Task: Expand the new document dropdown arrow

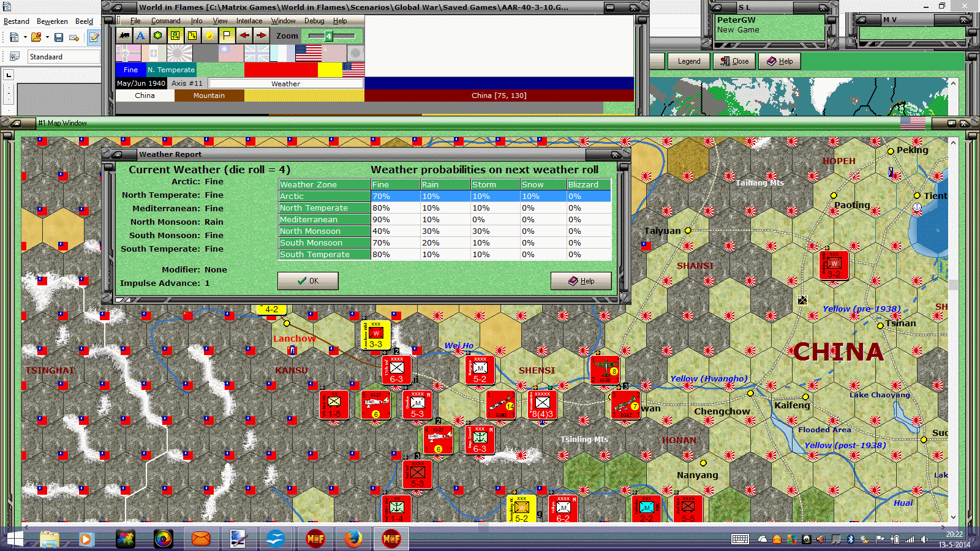Action: tap(25, 37)
